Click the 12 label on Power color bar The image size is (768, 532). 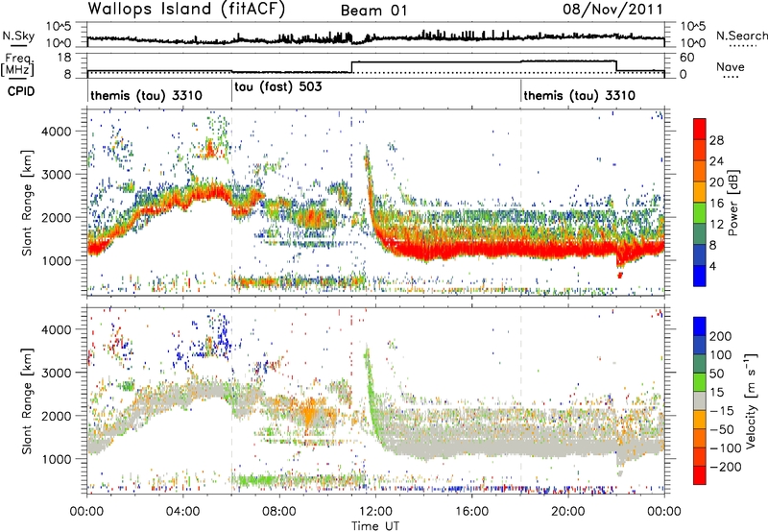point(716,225)
